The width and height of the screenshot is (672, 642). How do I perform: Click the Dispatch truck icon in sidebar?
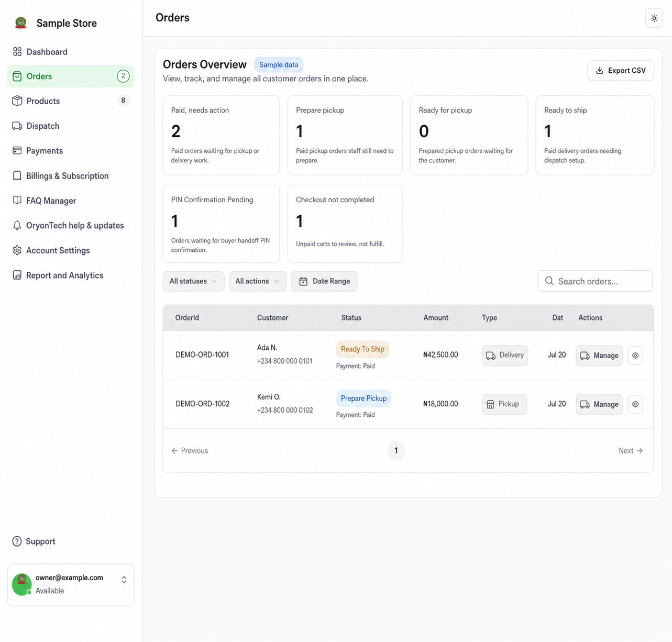click(x=17, y=126)
